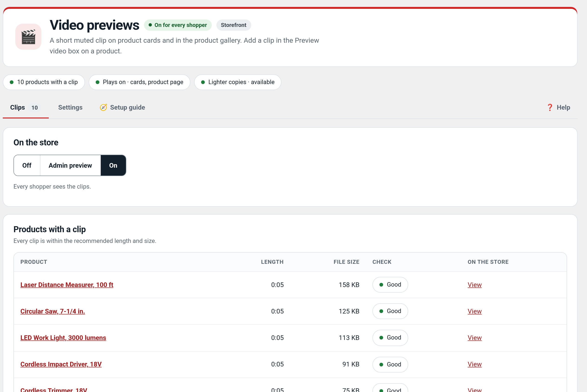Open Circular Saw, 7-1/4 in. product
587x392 pixels.
pos(53,311)
